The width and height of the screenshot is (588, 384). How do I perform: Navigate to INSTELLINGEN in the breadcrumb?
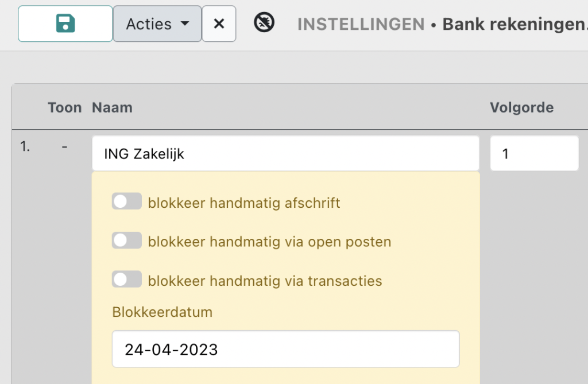pos(360,25)
